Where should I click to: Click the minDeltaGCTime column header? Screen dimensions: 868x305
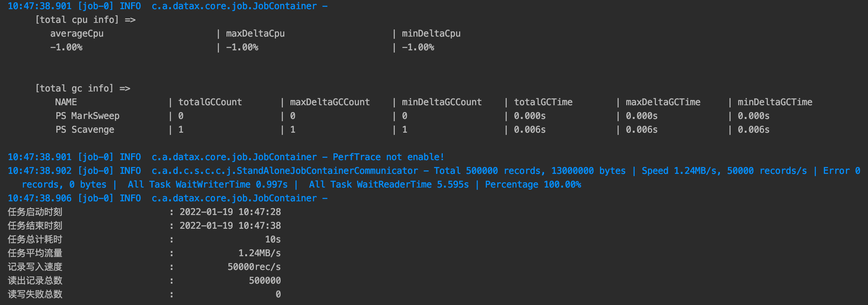[775, 102]
